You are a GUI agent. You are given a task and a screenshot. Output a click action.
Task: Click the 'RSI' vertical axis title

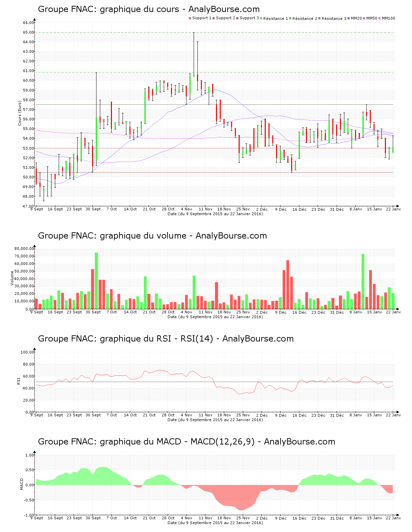tap(19, 381)
